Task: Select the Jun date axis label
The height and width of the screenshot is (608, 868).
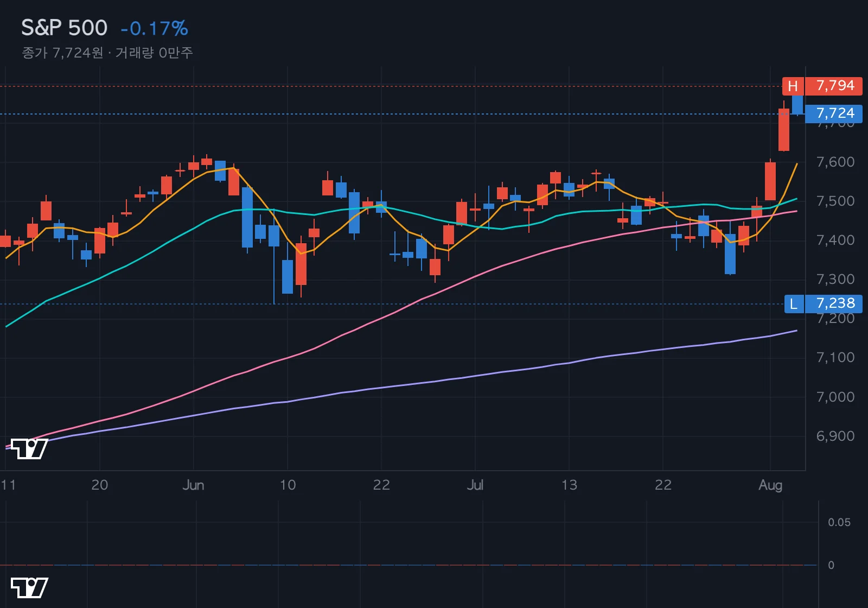Action: (x=194, y=485)
